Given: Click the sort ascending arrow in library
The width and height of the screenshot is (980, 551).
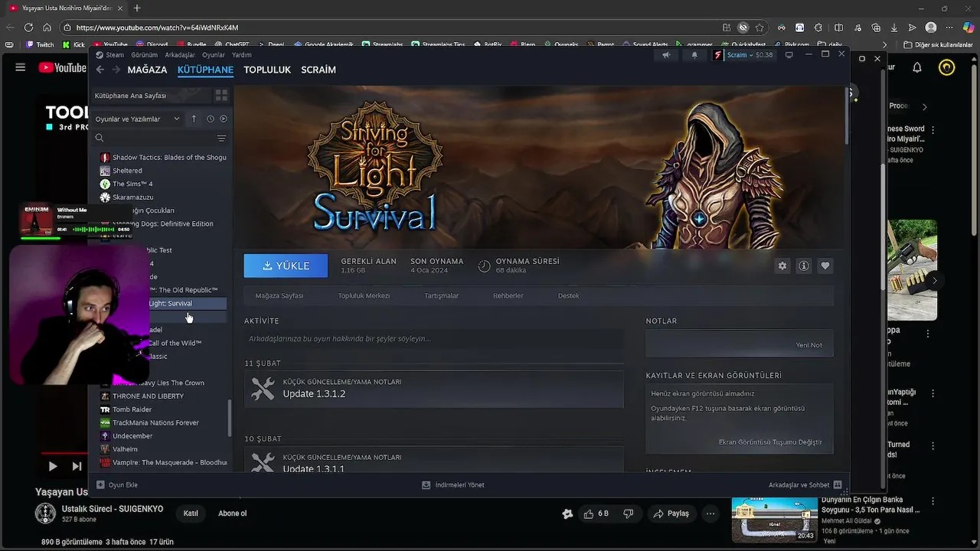Looking at the screenshot, I should pyautogui.click(x=194, y=119).
